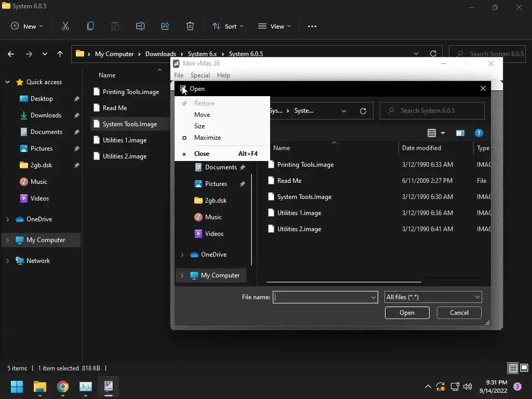Image resolution: width=532 pixels, height=399 pixels.
Task: Expand the File name combo box arrow
Action: point(373,298)
